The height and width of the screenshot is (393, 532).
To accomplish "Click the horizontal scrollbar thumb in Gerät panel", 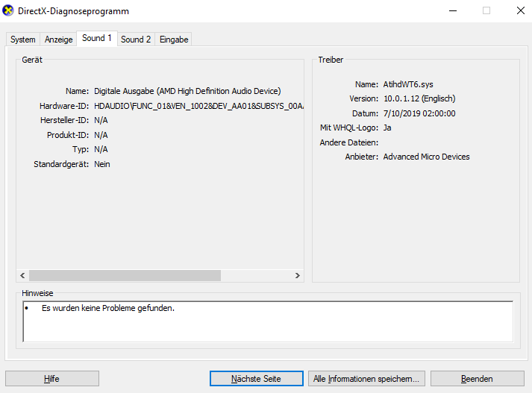I will pos(125,275).
